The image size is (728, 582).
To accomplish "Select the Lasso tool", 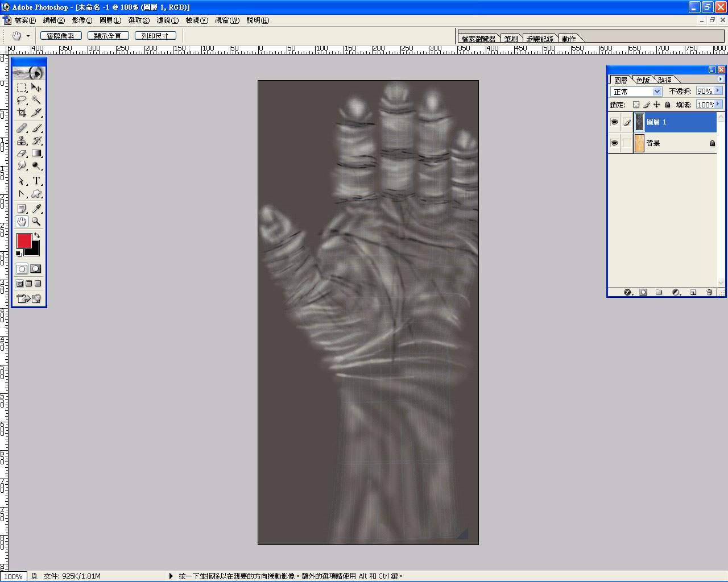I will (x=22, y=100).
